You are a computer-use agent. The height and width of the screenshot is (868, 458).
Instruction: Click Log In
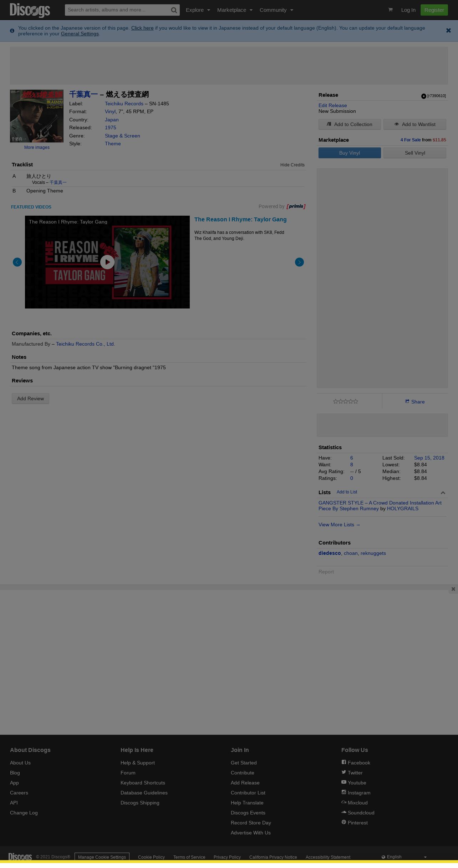pos(408,10)
